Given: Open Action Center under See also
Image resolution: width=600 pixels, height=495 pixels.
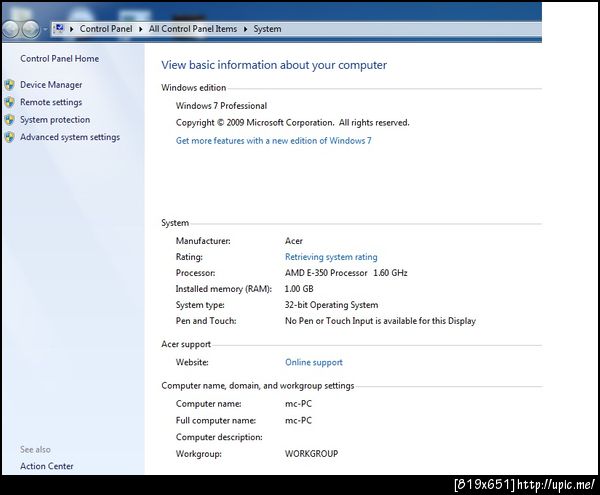Looking at the screenshot, I should click(47, 466).
